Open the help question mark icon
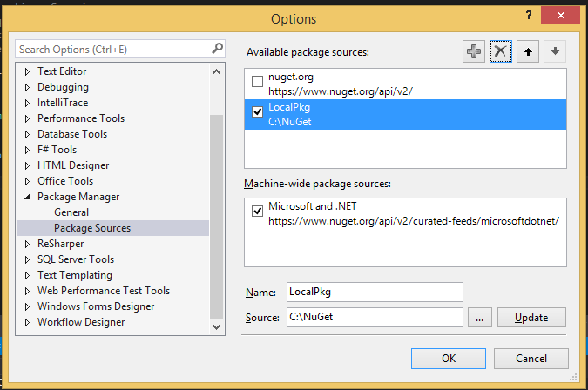The width and height of the screenshot is (588, 390). pos(529,15)
